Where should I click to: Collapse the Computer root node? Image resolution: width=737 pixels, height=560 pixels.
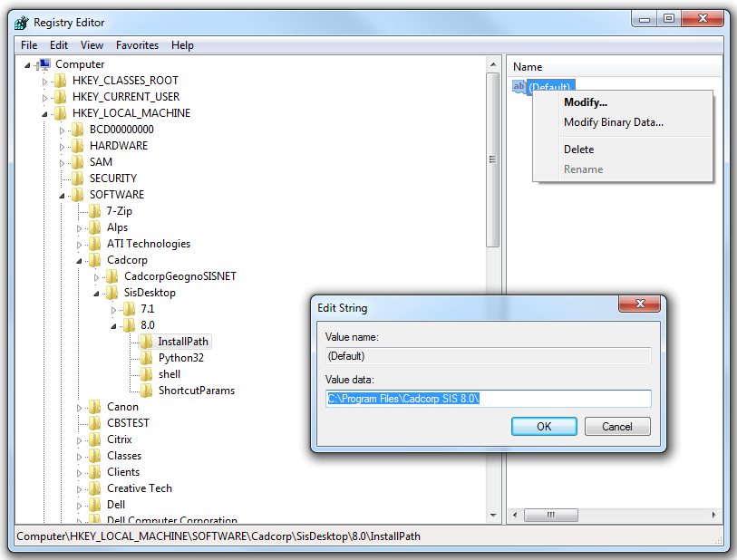pyautogui.click(x=28, y=65)
